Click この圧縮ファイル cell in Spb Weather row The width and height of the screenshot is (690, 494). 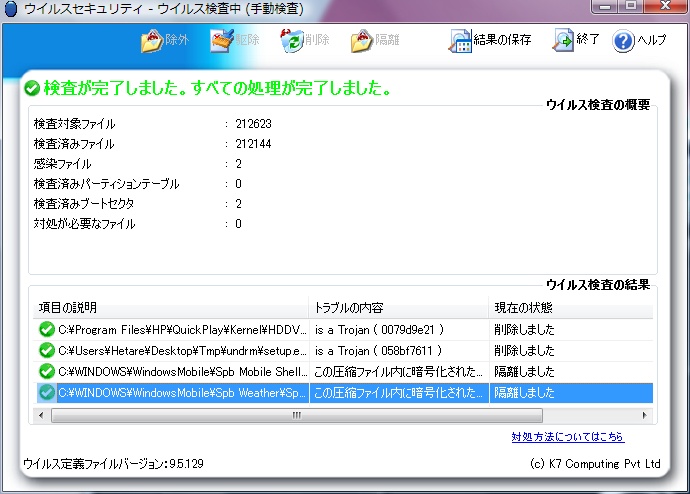(399, 392)
